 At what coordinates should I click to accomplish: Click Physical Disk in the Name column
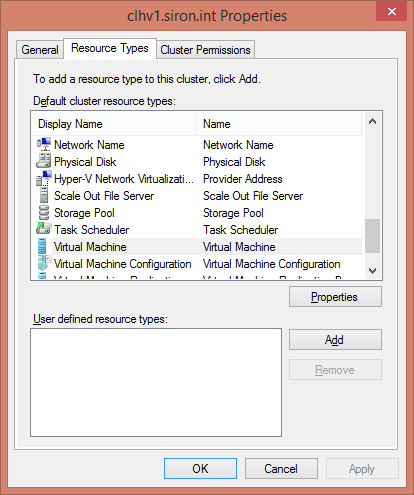tap(234, 162)
